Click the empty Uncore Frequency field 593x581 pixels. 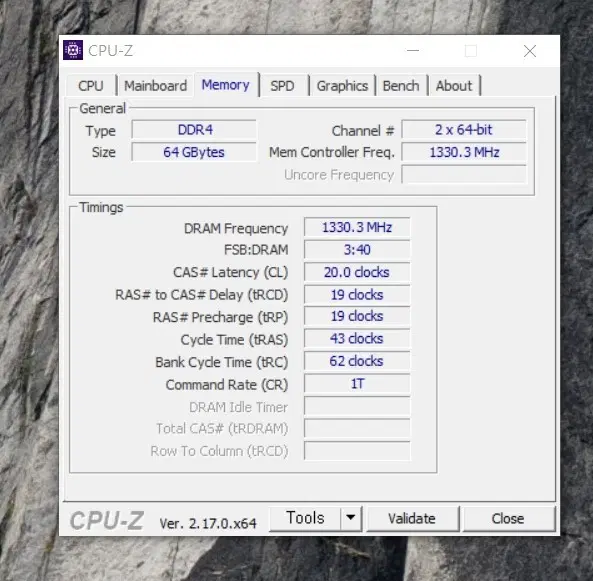464,174
